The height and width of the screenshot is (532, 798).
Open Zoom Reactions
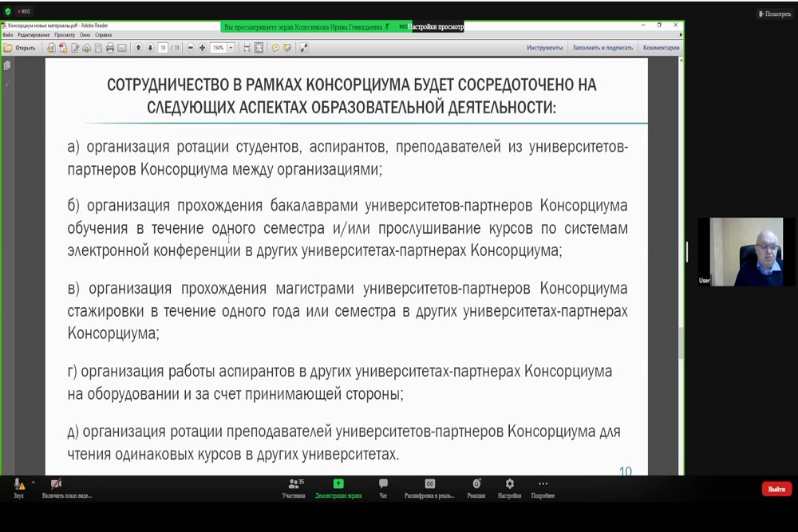coord(476,487)
